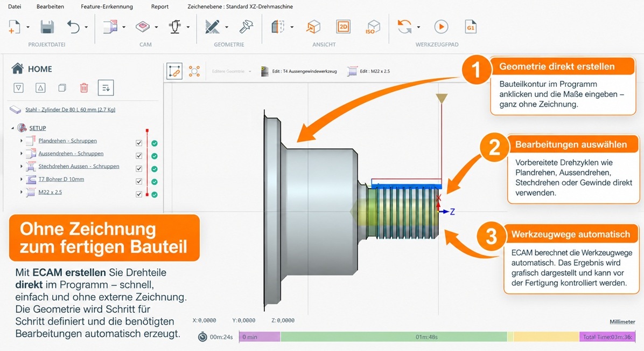Open the undo history dropdown arrow
The width and height of the screenshot is (644, 351).
click(86, 27)
